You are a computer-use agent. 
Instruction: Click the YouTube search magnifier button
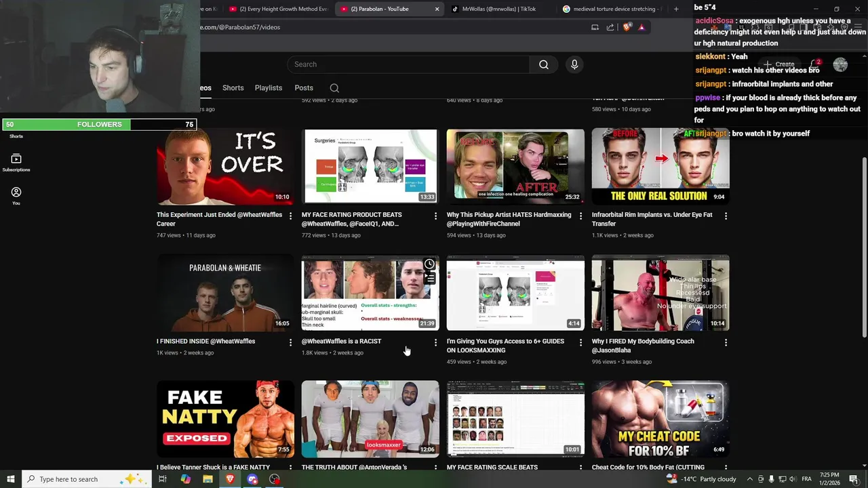point(543,64)
